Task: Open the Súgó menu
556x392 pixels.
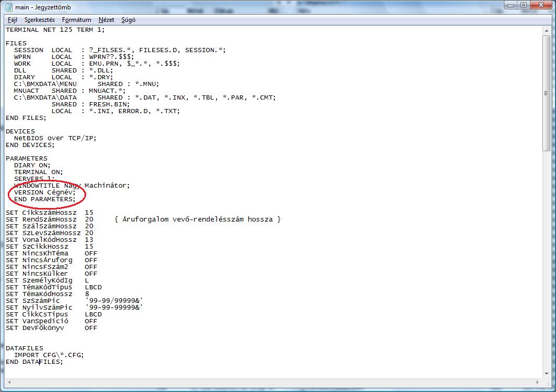Action: (x=128, y=20)
